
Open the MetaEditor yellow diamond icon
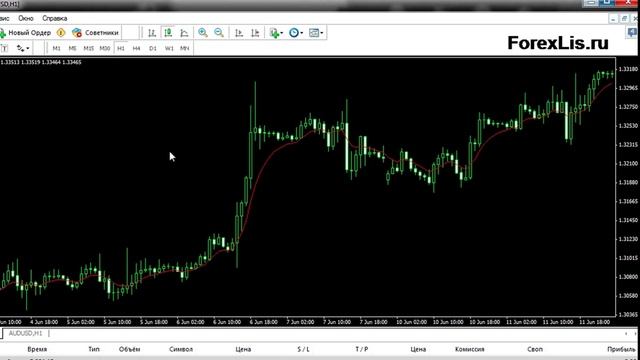tap(61, 33)
